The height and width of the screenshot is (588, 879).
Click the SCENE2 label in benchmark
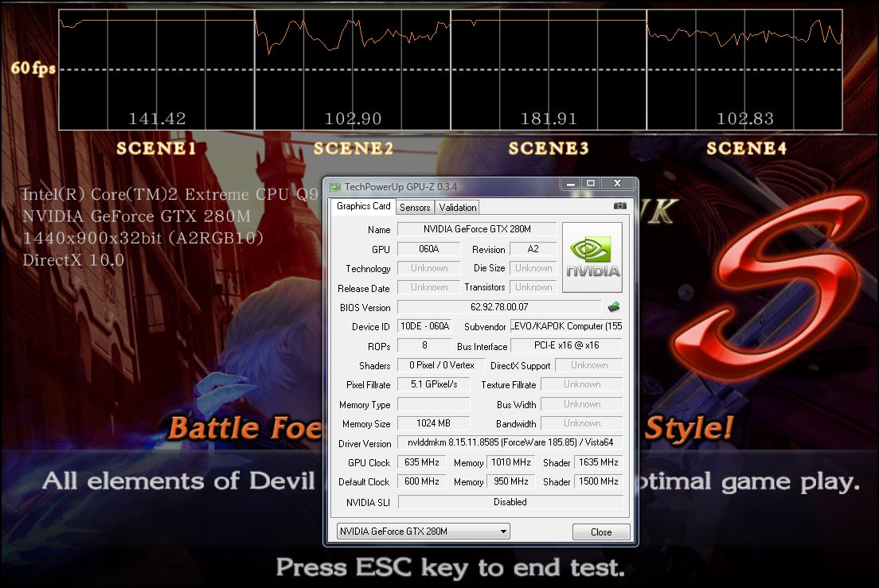coord(354,149)
